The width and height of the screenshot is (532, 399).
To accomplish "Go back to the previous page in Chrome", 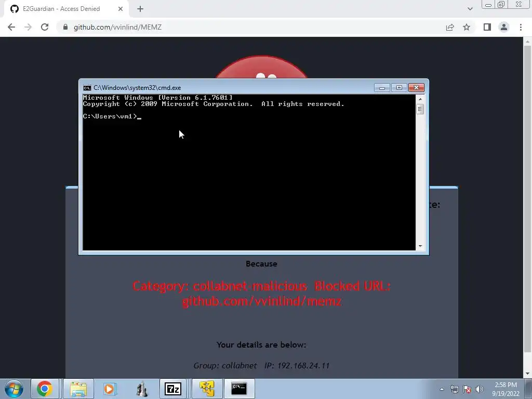I will click(11, 27).
